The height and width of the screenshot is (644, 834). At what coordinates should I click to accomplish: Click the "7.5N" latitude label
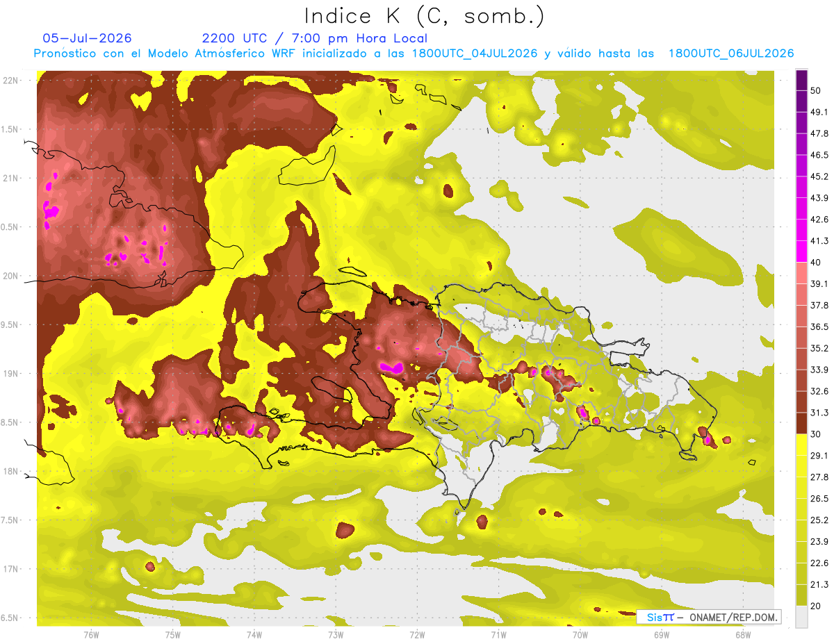pyautogui.click(x=11, y=520)
